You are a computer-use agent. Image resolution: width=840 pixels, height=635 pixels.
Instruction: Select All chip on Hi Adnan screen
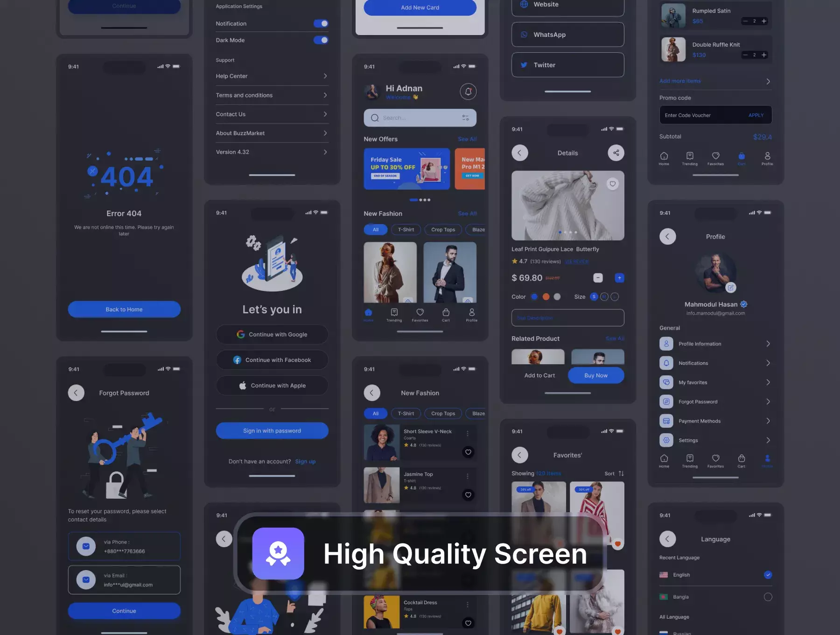point(376,230)
